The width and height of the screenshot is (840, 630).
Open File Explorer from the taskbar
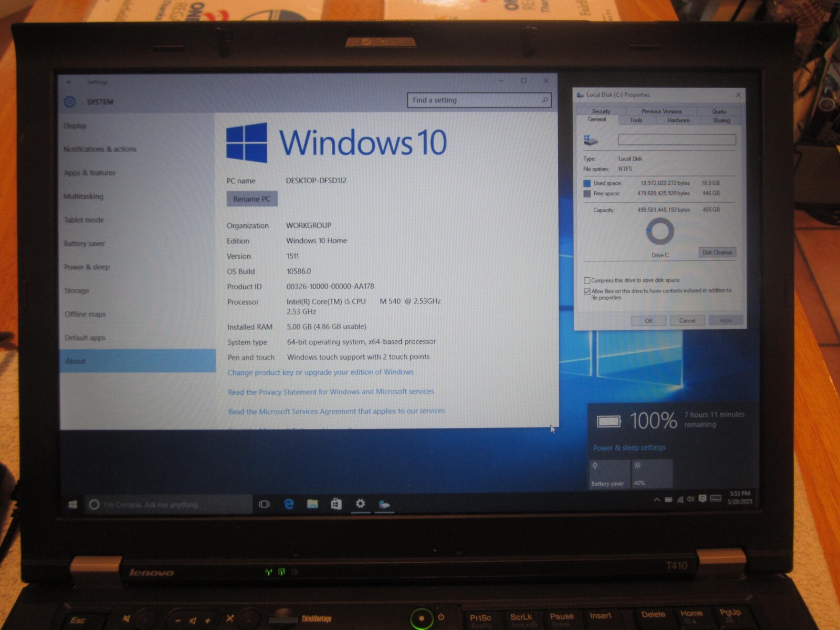point(312,504)
